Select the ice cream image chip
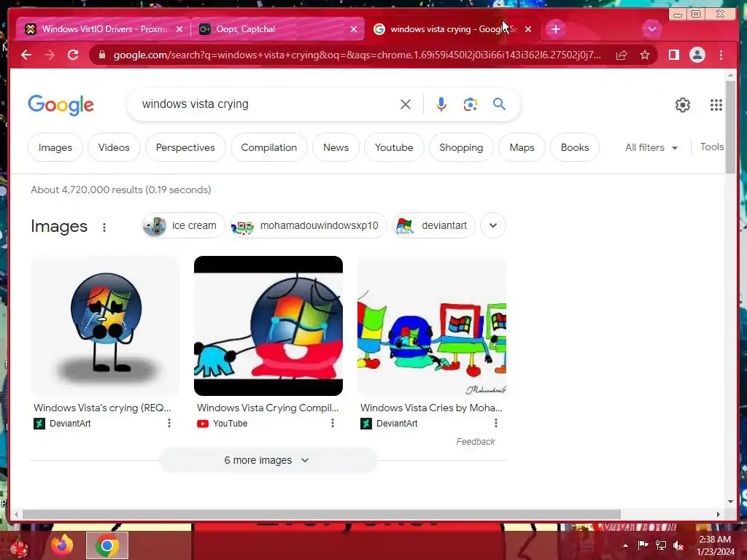Viewport: 747px width, 560px height. pos(183,225)
